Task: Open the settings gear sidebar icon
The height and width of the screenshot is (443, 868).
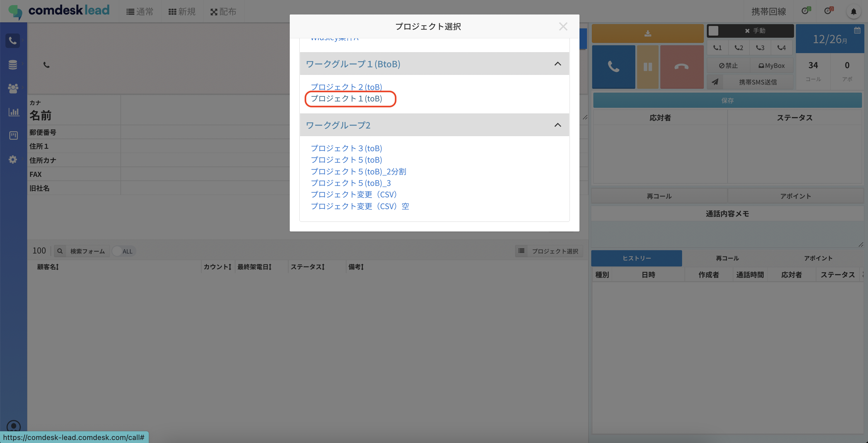Action: coord(13,159)
